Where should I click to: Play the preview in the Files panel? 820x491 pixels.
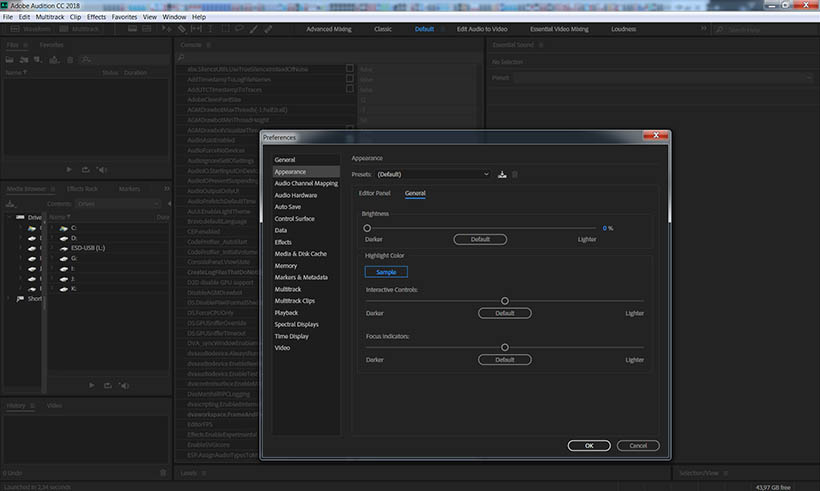click(69, 169)
